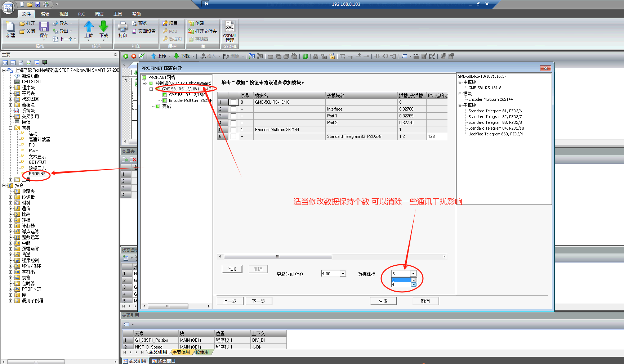Click the 生成 generate button

(x=383, y=301)
